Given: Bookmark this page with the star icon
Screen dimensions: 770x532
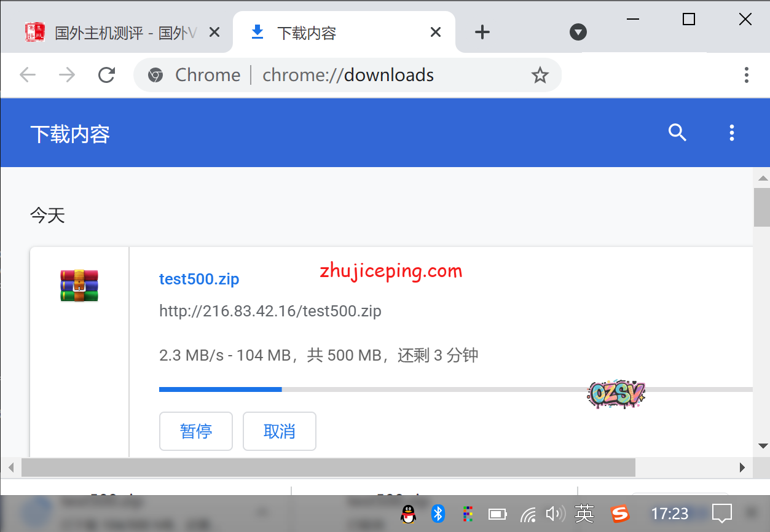Looking at the screenshot, I should [540, 75].
